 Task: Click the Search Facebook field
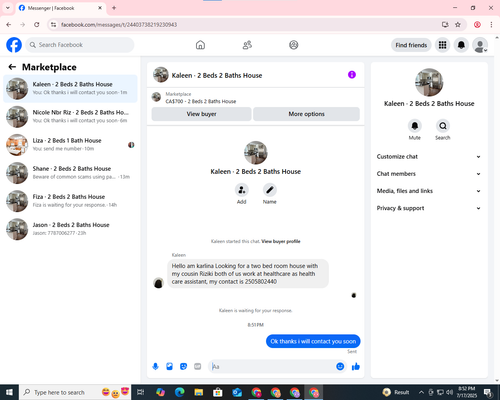[x=80, y=45]
